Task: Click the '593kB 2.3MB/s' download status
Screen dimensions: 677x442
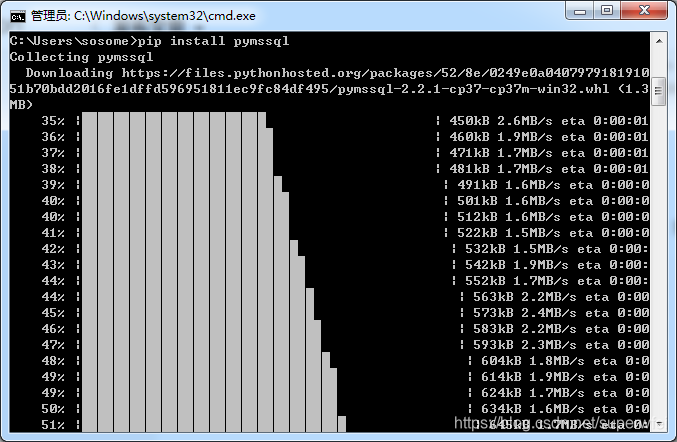Action: point(525,344)
